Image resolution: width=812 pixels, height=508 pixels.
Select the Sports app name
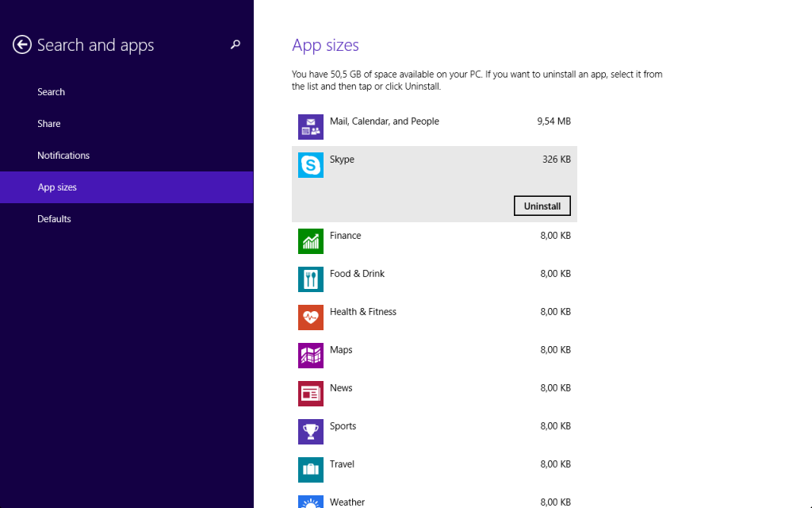(x=343, y=426)
